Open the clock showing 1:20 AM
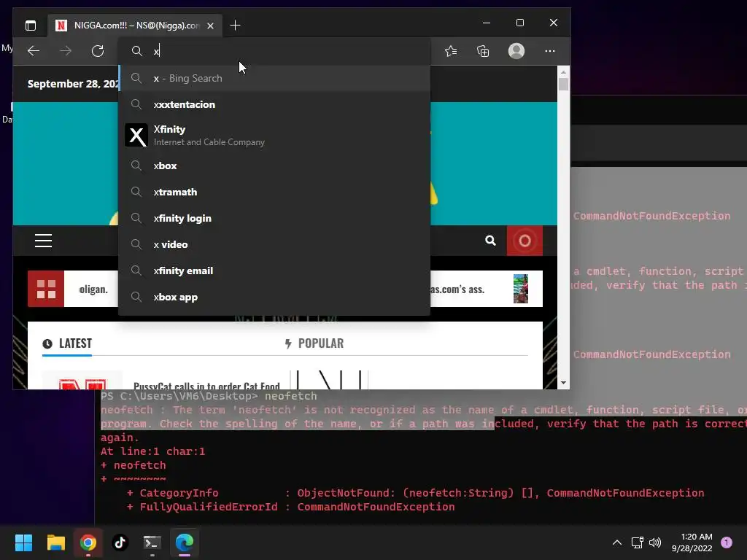This screenshot has height=560, width=747. click(692, 542)
